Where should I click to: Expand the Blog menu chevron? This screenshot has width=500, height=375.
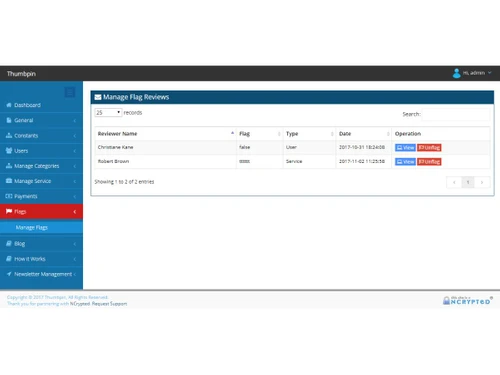coord(75,244)
